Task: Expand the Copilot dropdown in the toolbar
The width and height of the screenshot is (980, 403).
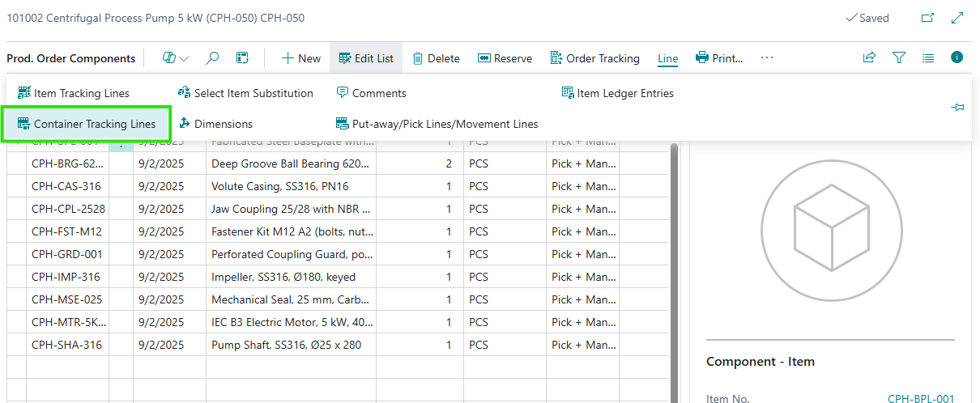Action: [176, 58]
